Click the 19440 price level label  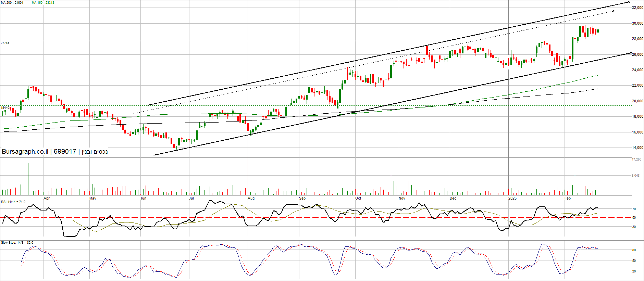[5, 108]
